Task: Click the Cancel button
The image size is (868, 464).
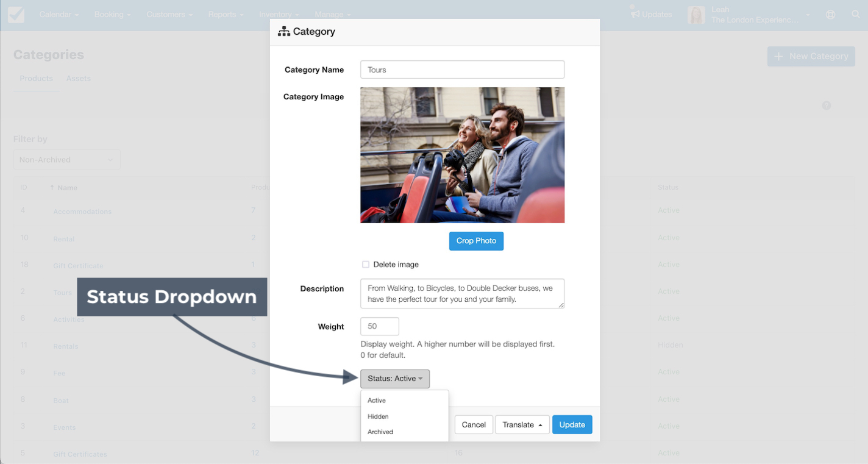Action: click(x=474, y=424)
